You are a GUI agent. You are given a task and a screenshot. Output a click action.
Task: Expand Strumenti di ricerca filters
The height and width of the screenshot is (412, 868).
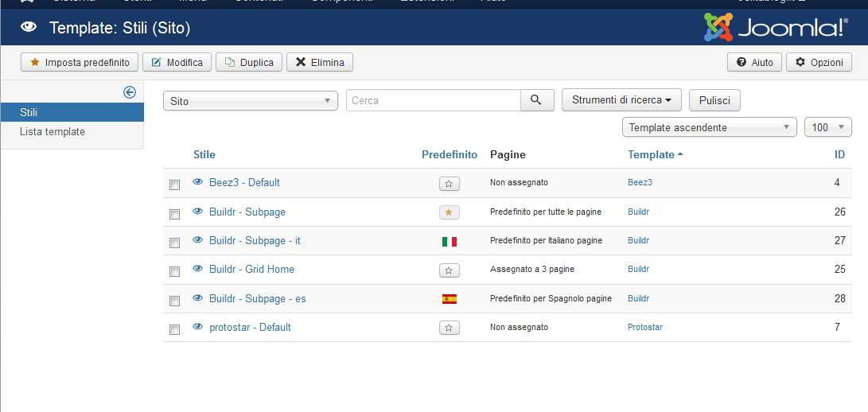[x=621, y=100]
